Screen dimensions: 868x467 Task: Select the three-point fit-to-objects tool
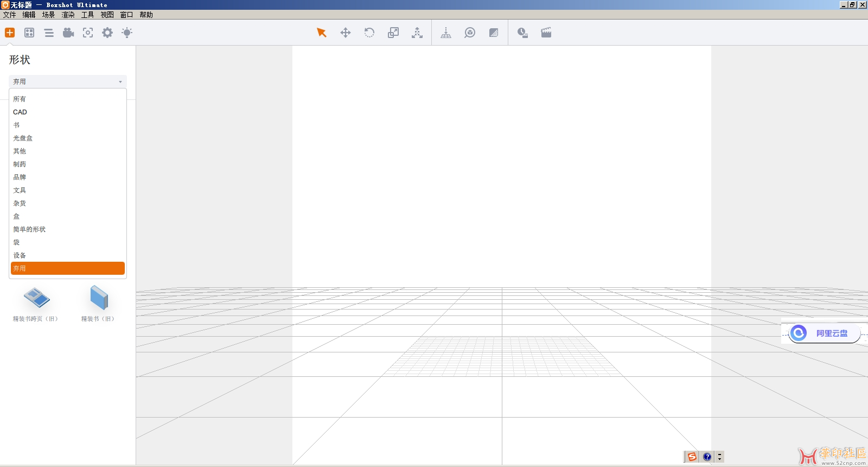click(x=417, y=33)
